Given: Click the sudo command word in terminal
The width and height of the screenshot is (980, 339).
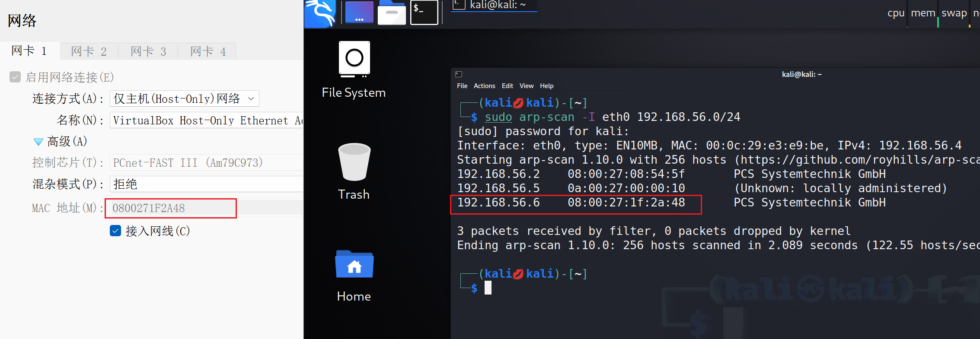Looking at the screenshot, I should click(x=498, y=117).
